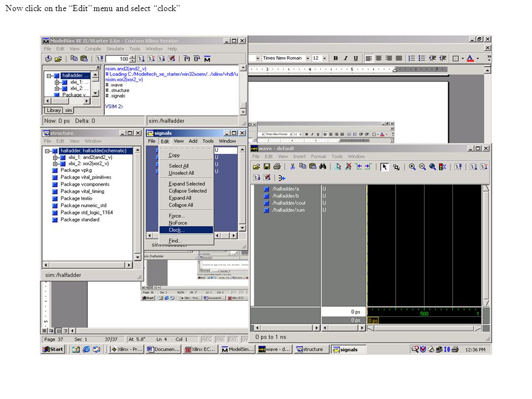Enable Center alignment in the Word toolbar
The height and width of the screenshot is (399, 532).
(378, 58)
